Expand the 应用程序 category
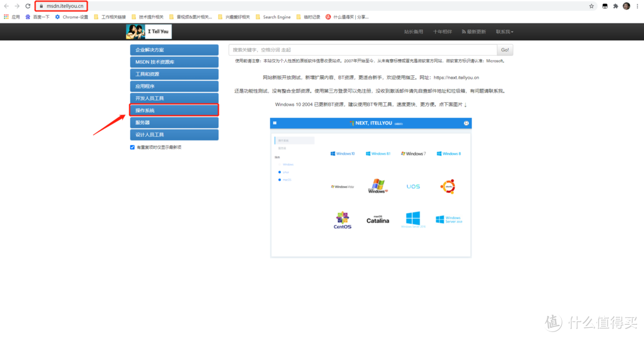The image size is (644, 338). click(x=174, y=87)
